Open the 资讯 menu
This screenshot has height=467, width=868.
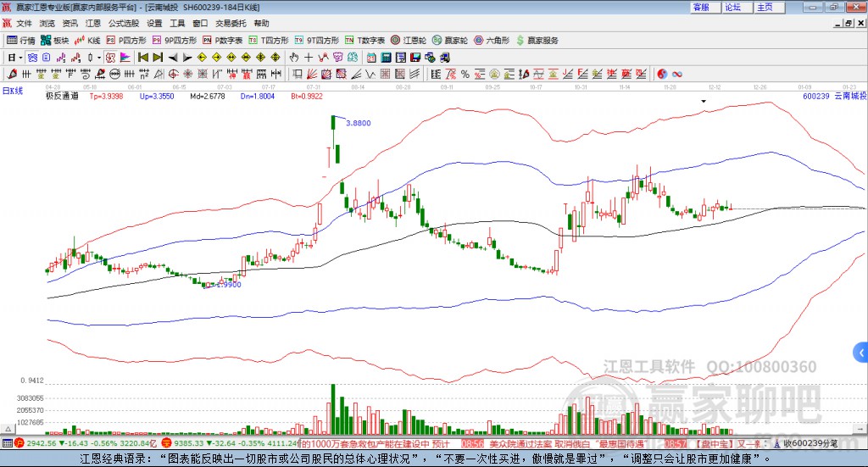pyautogui.click(x=70, y=23)
